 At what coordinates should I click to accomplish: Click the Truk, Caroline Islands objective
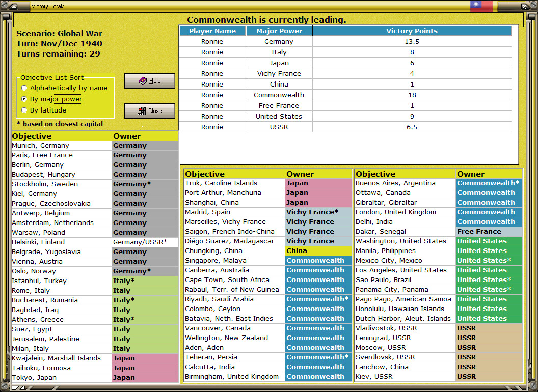[x=234, y=183]
